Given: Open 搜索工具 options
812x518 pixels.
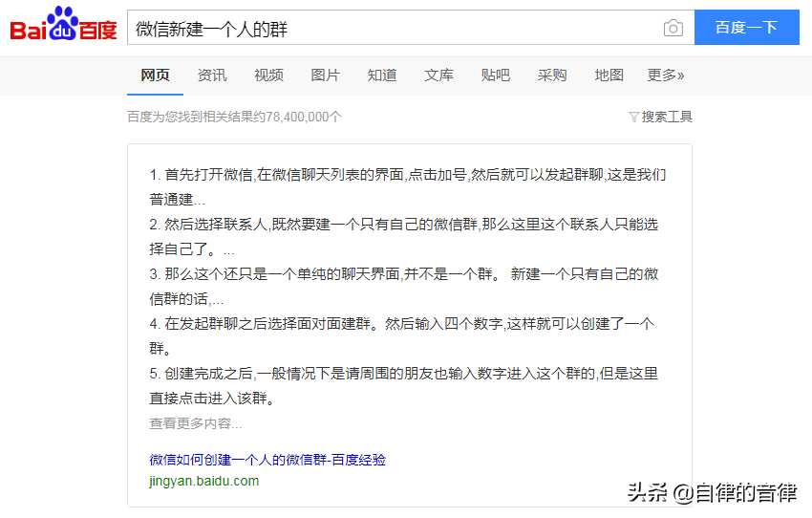Looking at the screenshot, I should pos(667,117).
